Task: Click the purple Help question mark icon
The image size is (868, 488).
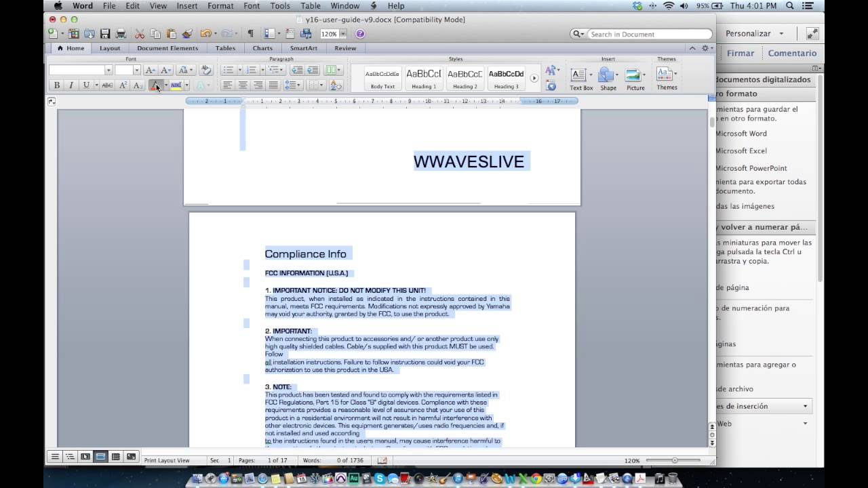Action: (x=360, y=34)
